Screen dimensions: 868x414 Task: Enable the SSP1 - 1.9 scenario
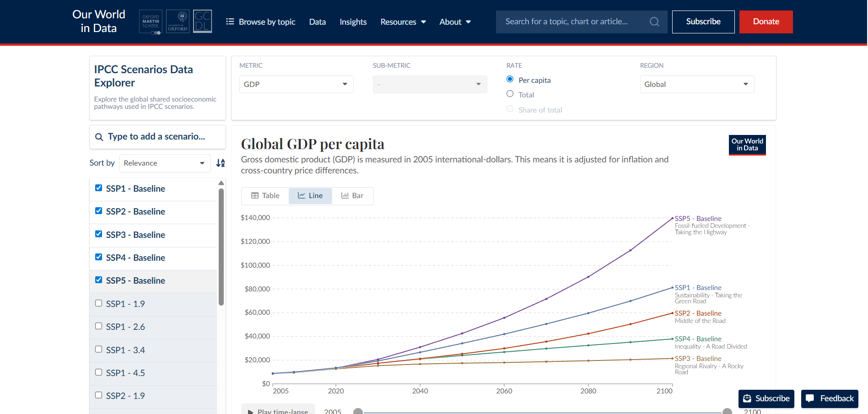(x=98, y=303)
